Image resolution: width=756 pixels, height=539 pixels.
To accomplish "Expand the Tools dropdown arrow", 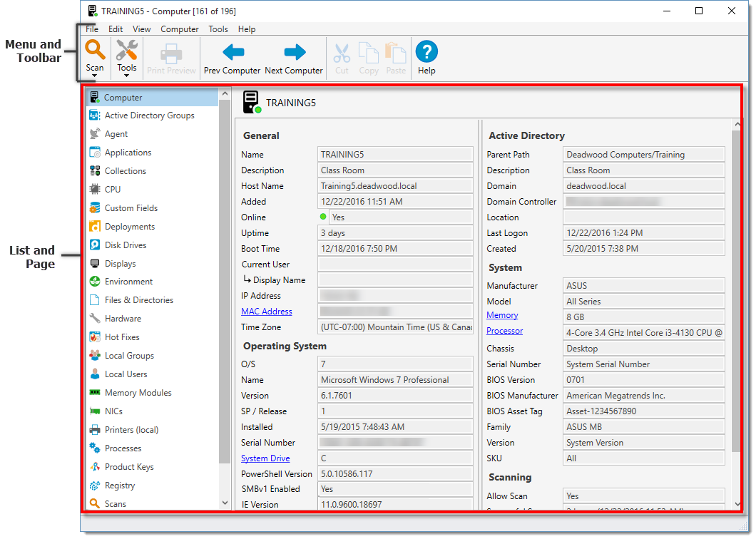I will pos(127,76).
